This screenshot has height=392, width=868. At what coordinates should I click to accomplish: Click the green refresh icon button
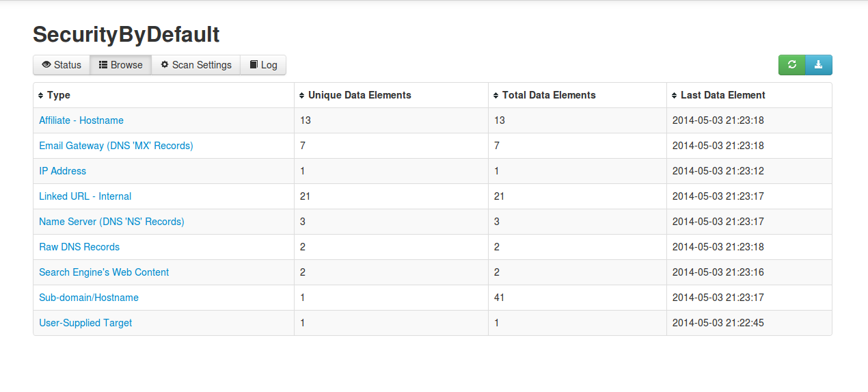coord(792,65)
